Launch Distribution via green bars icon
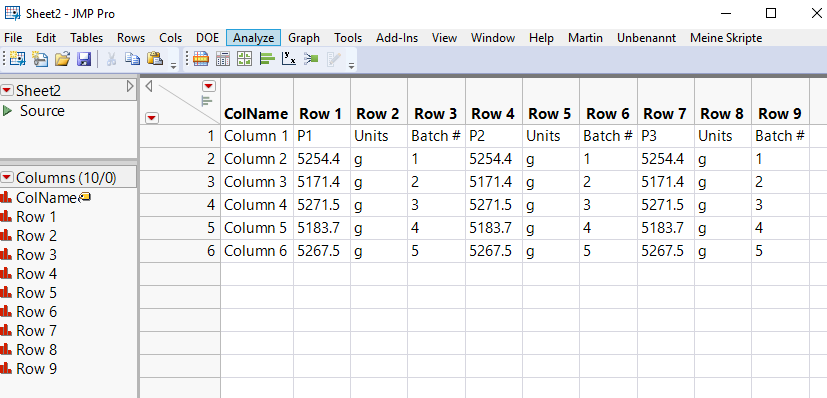 point(267,59)
